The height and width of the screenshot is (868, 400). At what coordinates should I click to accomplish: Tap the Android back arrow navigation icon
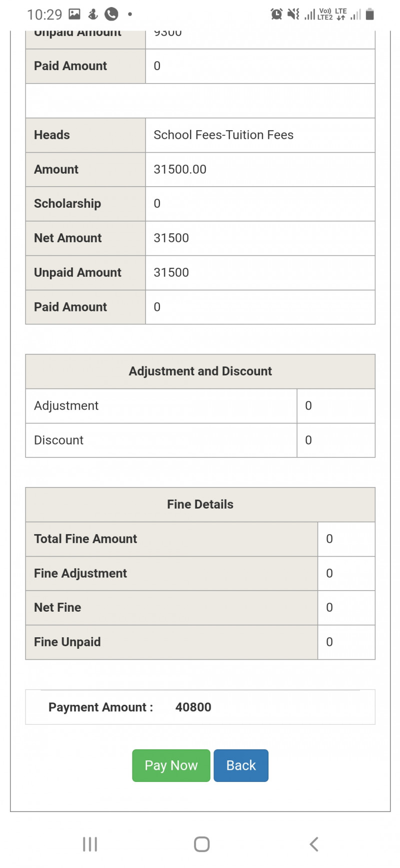point(314,844)
